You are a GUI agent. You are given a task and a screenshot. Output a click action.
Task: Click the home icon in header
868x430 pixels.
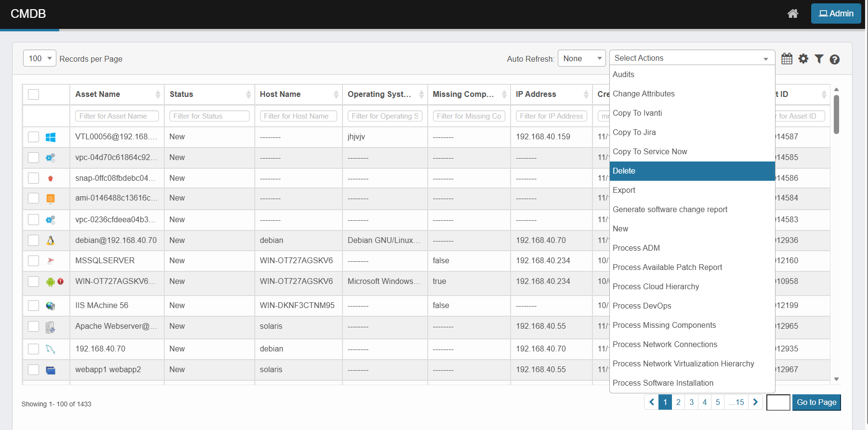click(x=792, y=13)
